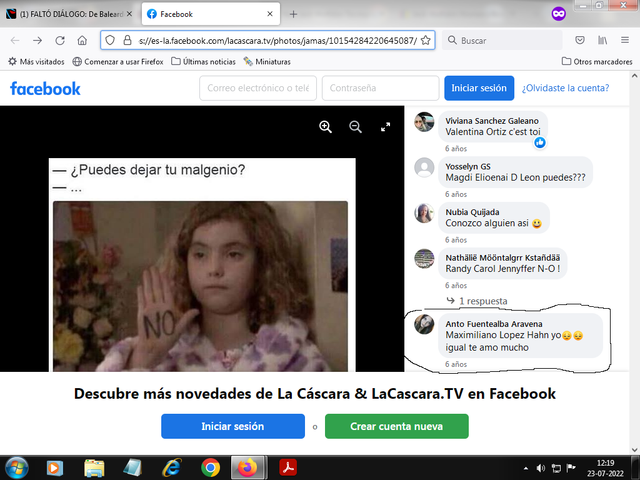Click the zoom out magnifier on photo
The image size is (640, 480).
(x=356, y=127)
